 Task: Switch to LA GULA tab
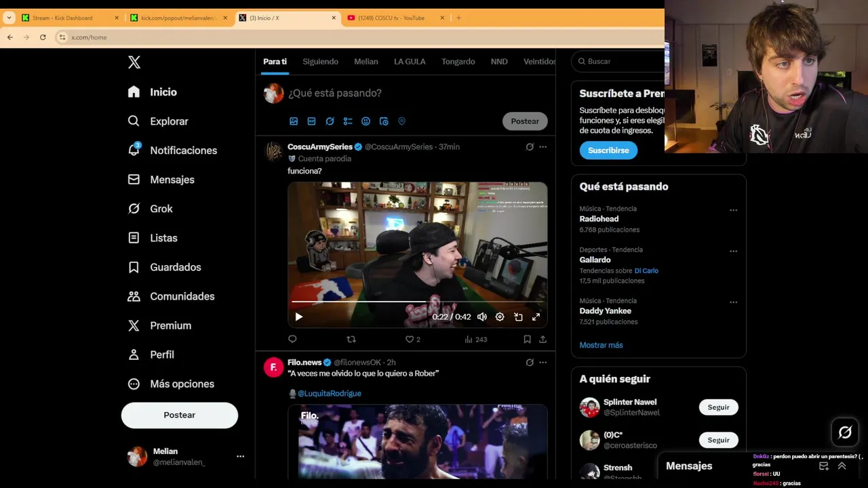(410, 62)
